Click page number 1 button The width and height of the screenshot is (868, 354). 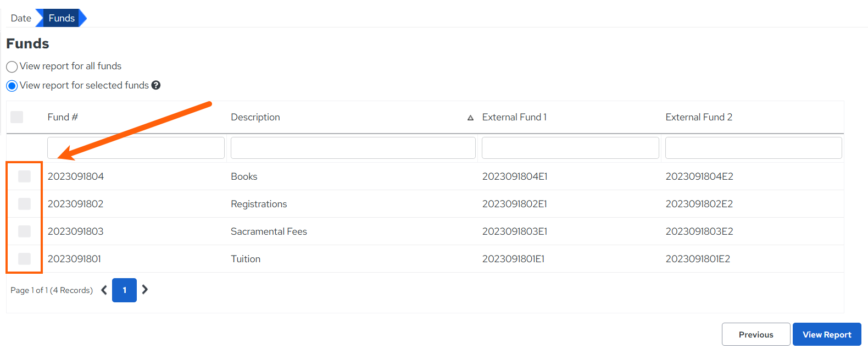(124, 290)
